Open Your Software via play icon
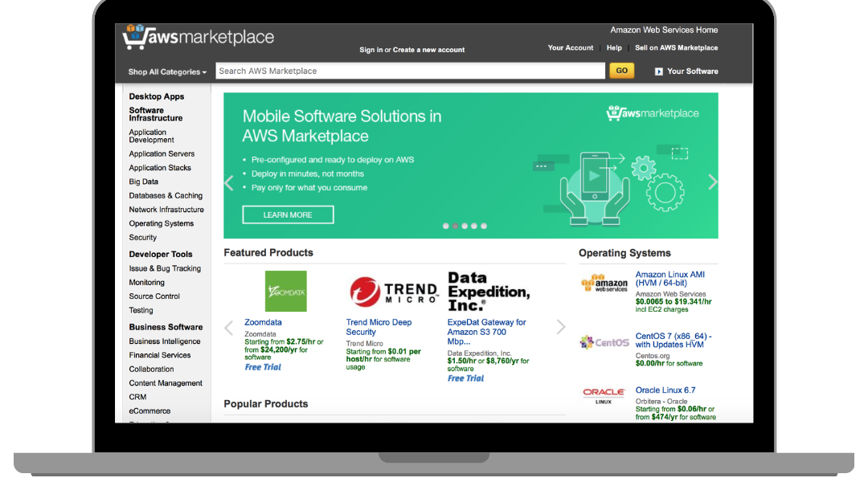Viewport: 868px width, 482px height. click(659, 71)
